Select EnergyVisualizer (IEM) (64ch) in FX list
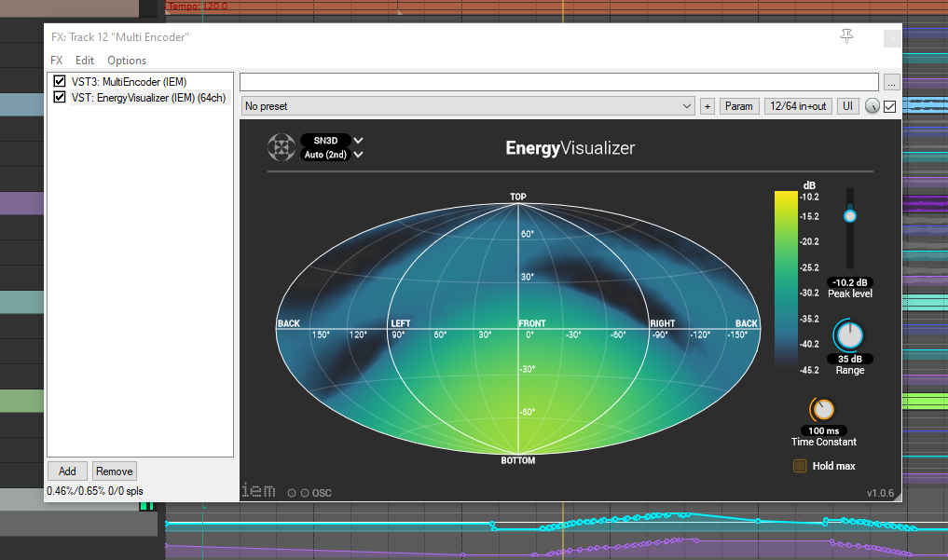This screenshot has height=560, width=948. point(149,98)
